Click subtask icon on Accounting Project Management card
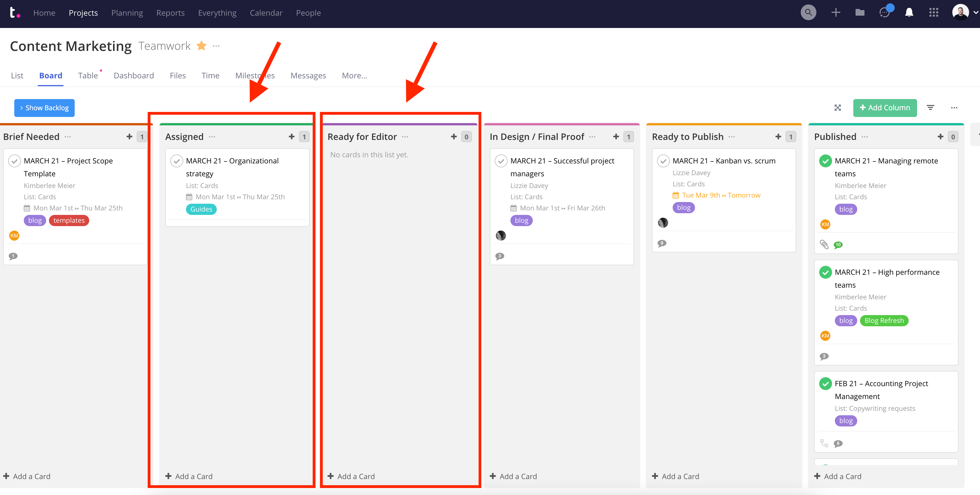This screenshot has width=980, height=495. coord(824,443)
